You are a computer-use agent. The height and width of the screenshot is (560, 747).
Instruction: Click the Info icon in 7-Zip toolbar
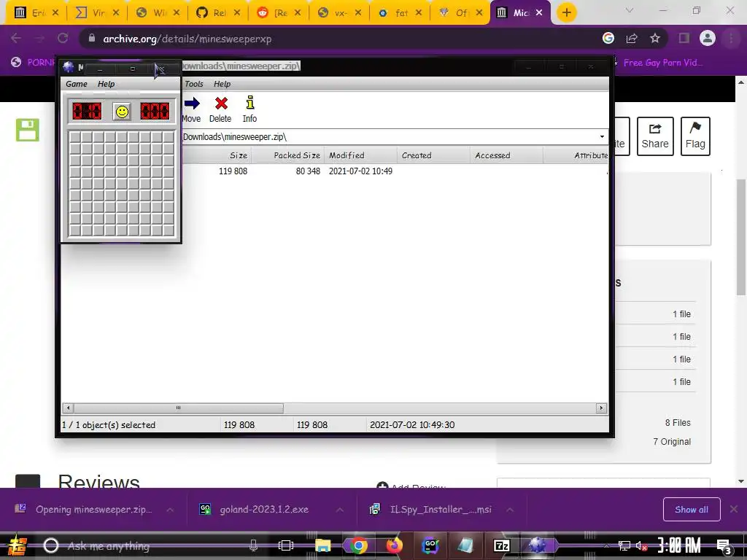point(249,102)
